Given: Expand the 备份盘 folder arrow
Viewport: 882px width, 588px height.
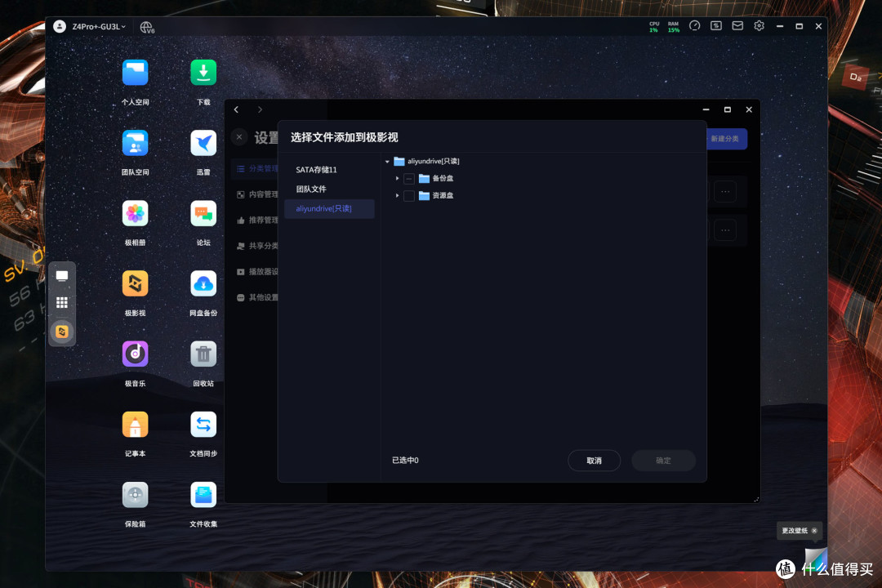Looking at the screenshot, I should pyautogui.click(x=397, y=178).
